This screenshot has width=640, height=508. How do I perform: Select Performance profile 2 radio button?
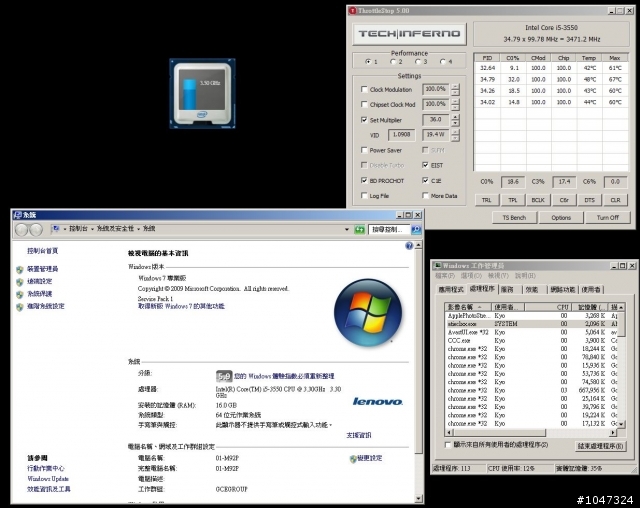pos(393,62)
